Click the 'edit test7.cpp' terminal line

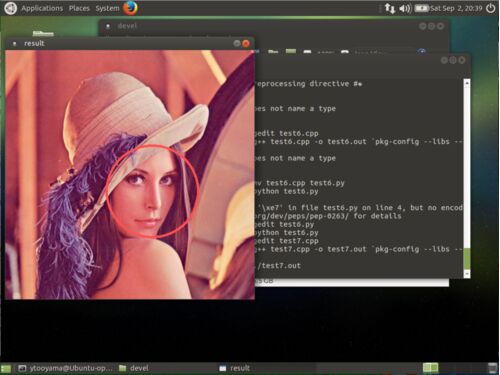[x=287, y=241]
